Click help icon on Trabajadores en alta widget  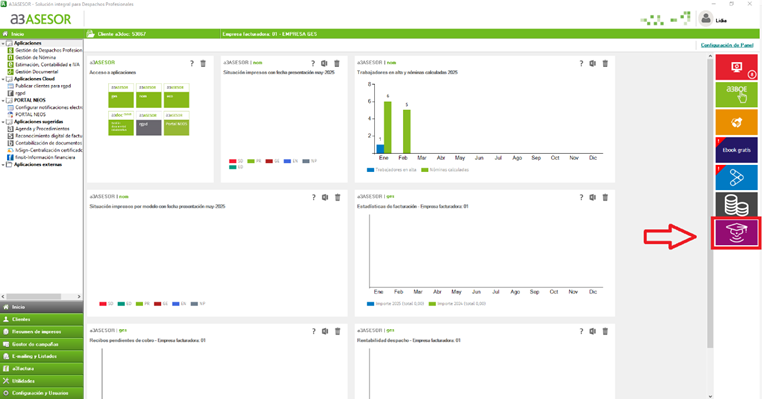coord(581,63)
